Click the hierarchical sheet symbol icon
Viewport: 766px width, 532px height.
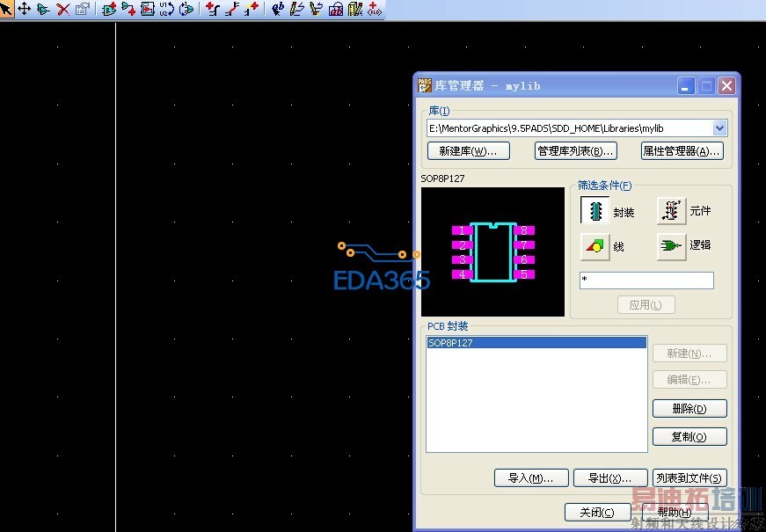[148, 9]
